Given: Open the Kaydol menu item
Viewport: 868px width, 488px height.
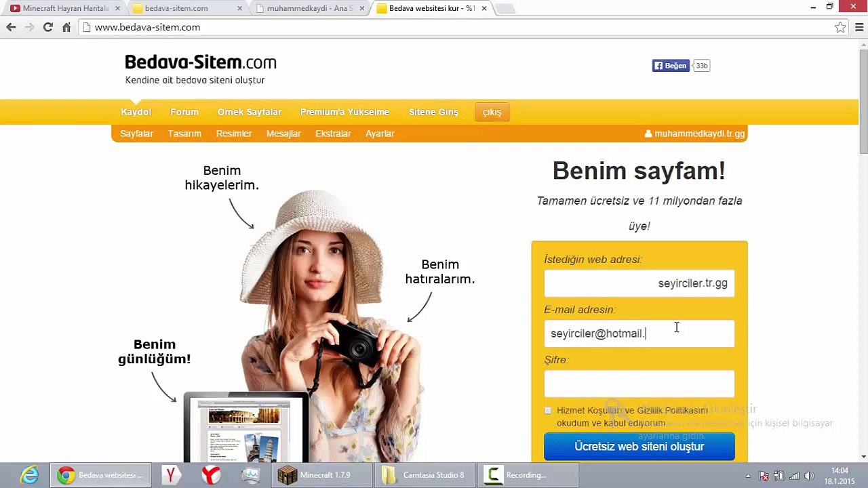Looking at the screenshot, I should coord(136,112).
